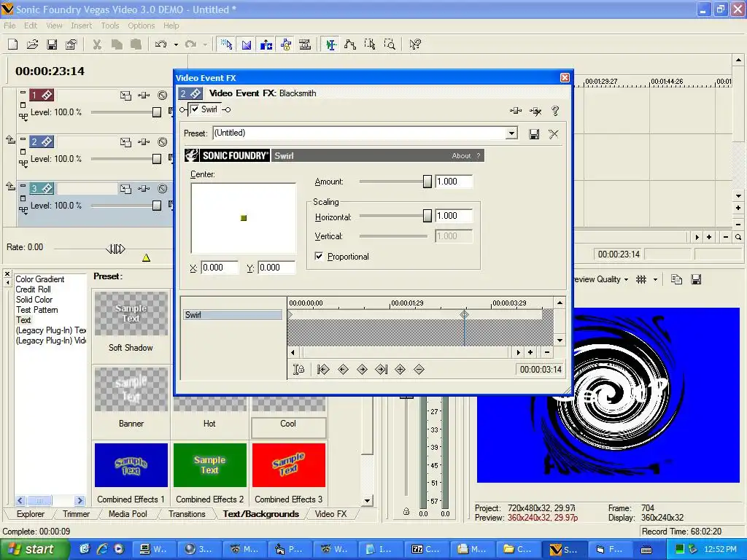
Task: Open the File menu
Action: [9, 26]
